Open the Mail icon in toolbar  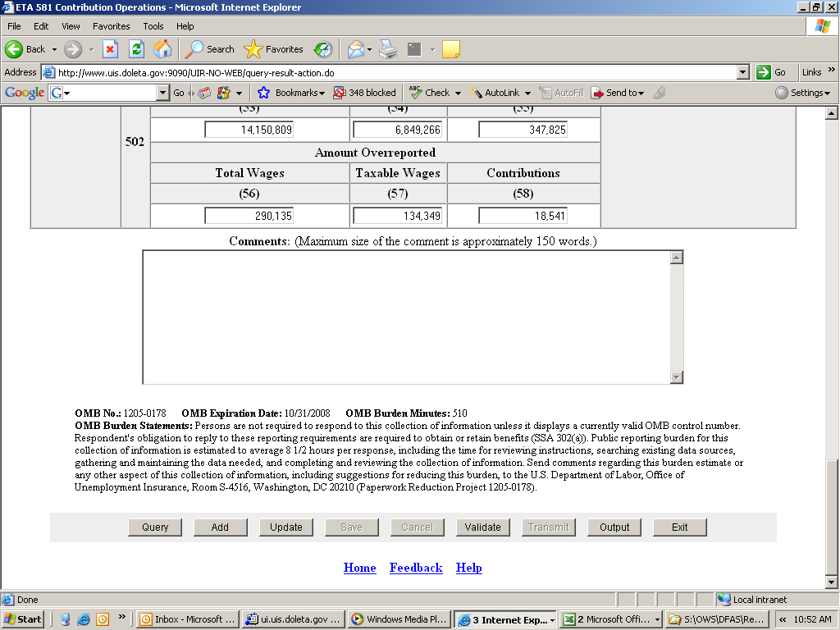coord(355,49)
